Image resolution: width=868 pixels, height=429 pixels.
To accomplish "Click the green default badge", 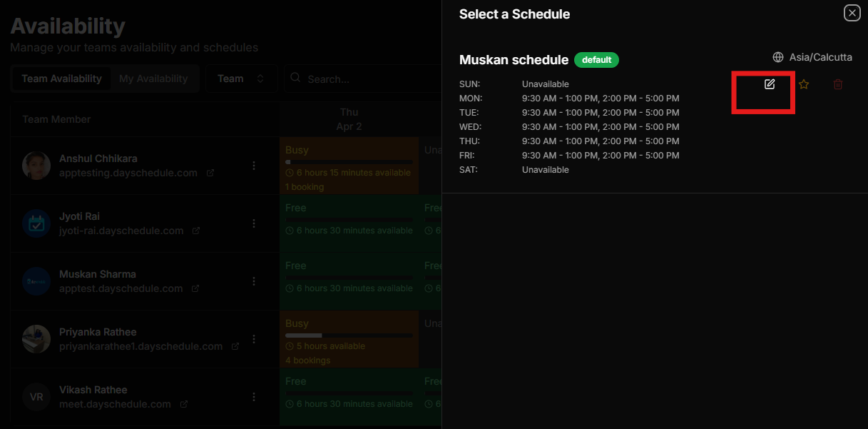I will point(596,60).
